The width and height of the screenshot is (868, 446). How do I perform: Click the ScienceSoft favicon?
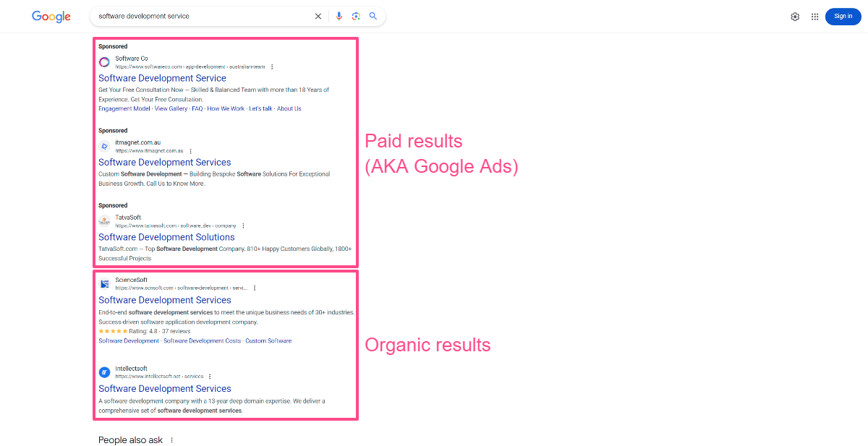[x=104, y=284]
